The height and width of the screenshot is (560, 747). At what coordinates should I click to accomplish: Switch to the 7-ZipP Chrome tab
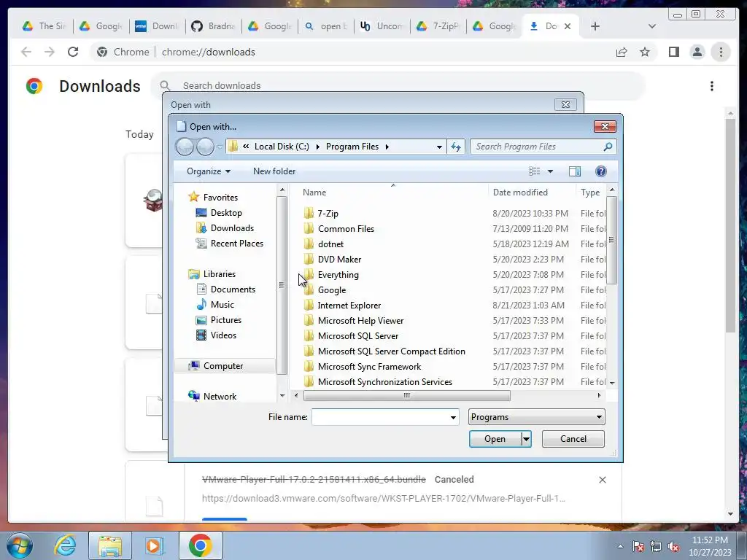pos(438,26)
